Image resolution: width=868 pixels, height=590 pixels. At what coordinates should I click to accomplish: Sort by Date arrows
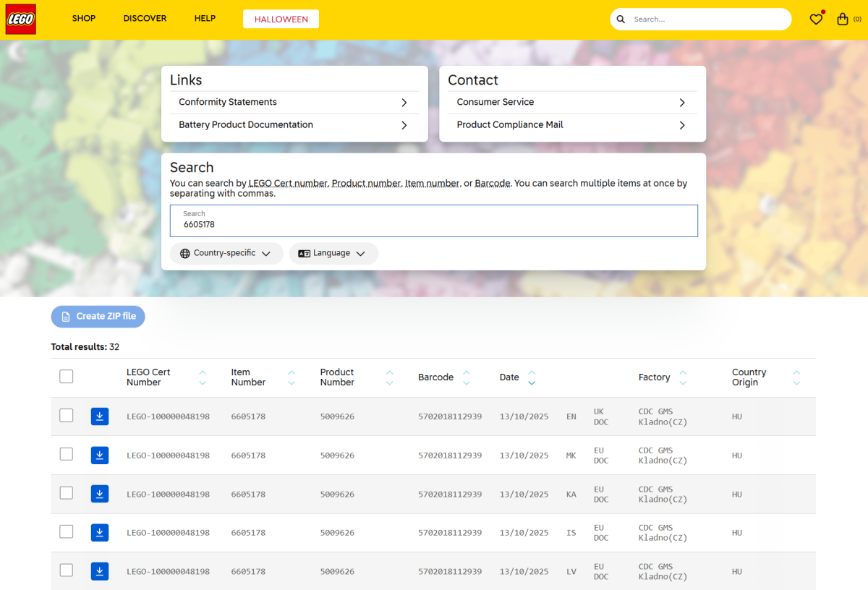click(x=532, y=377)
